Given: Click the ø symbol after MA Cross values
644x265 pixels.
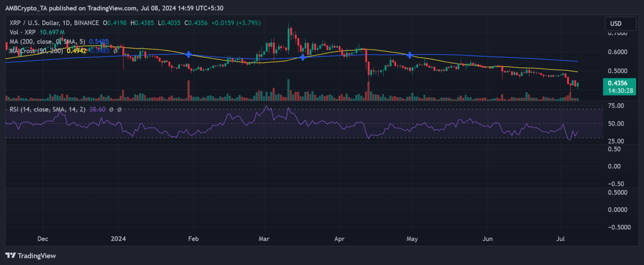Looking at the screenshot, I should coord(115,51).
